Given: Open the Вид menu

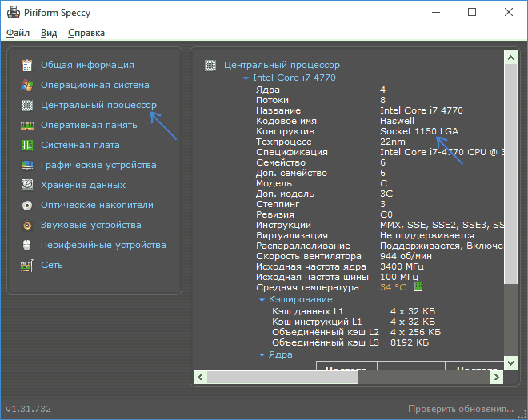Looking at the screenshot, I should tap(49, 33).
